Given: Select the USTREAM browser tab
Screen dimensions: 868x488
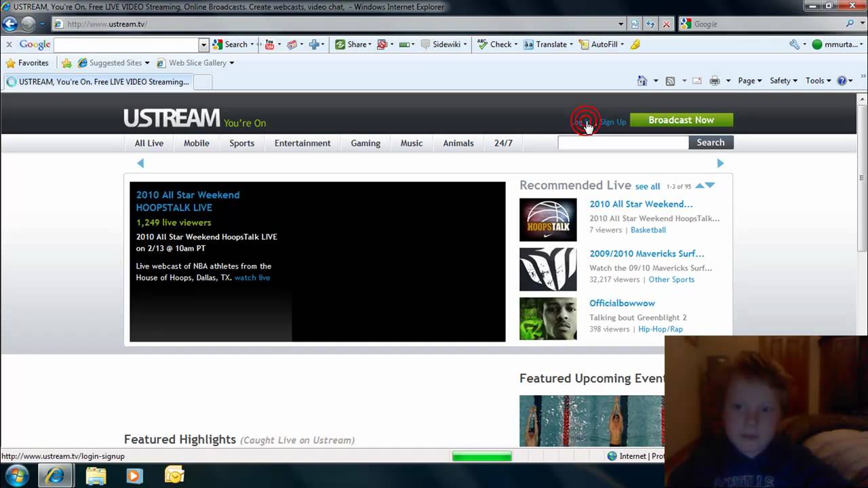Looking at the screenshot, I should (x=97, y=82).
